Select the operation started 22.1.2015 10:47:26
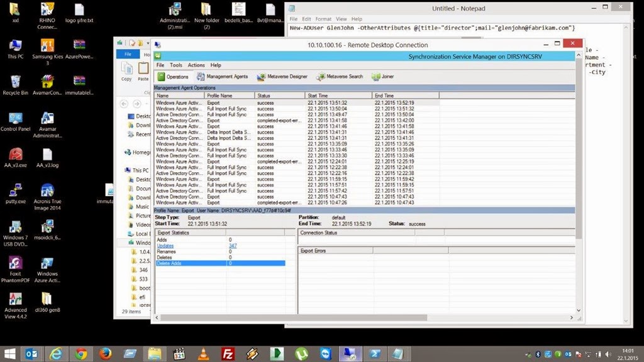Screen dimensions: 644x362 [297, 202]
